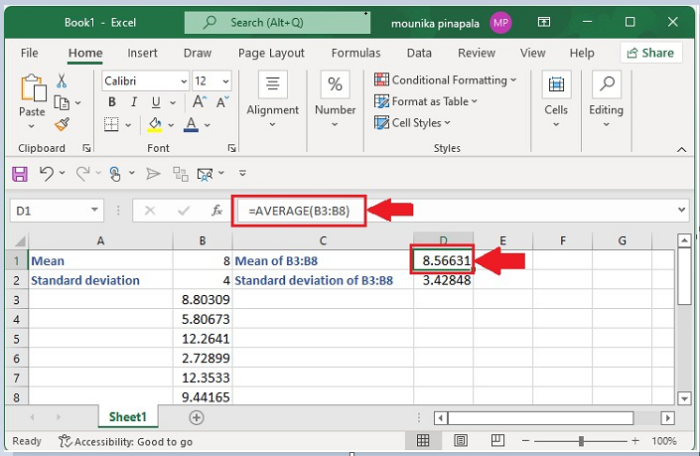Open the Font dialog launcher
Viewport: 700px width, 456px height.
point(232,148)
